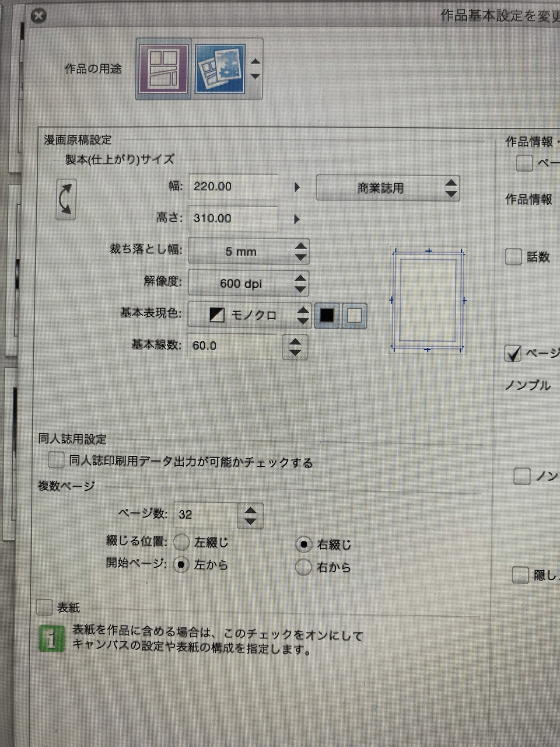The width and height of the screenshot is (560, 747).
Task: Expand the arrow next to height field
Action: [x=297, y=219]
